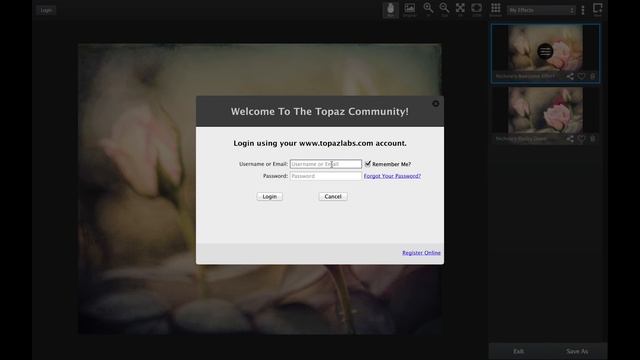Set view to 100% zoom icon
Screen dimensions: 640x360
click(476, 9)
